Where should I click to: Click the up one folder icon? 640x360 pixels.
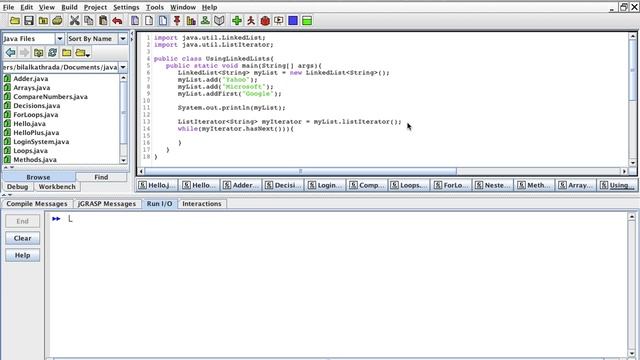pos(38,53)
